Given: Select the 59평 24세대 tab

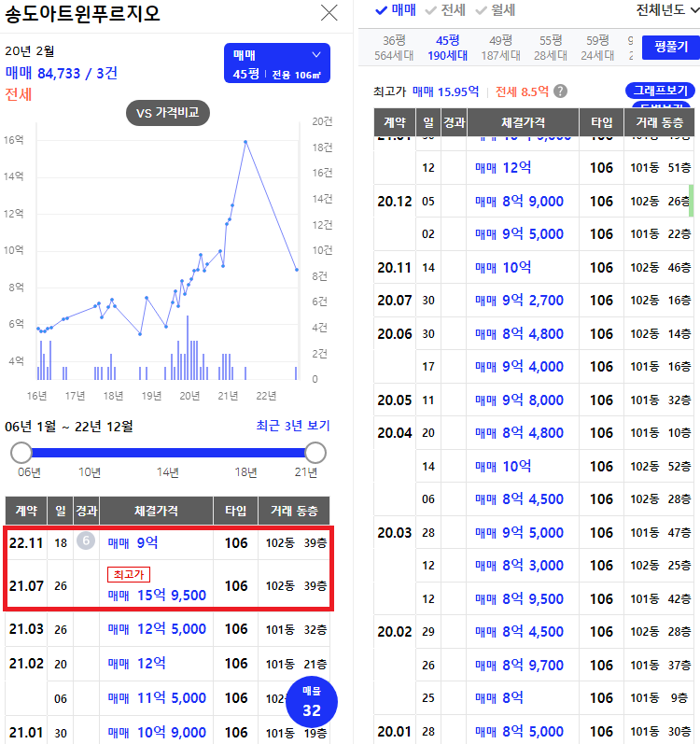Looking at the screenshot, I should 597,48.
